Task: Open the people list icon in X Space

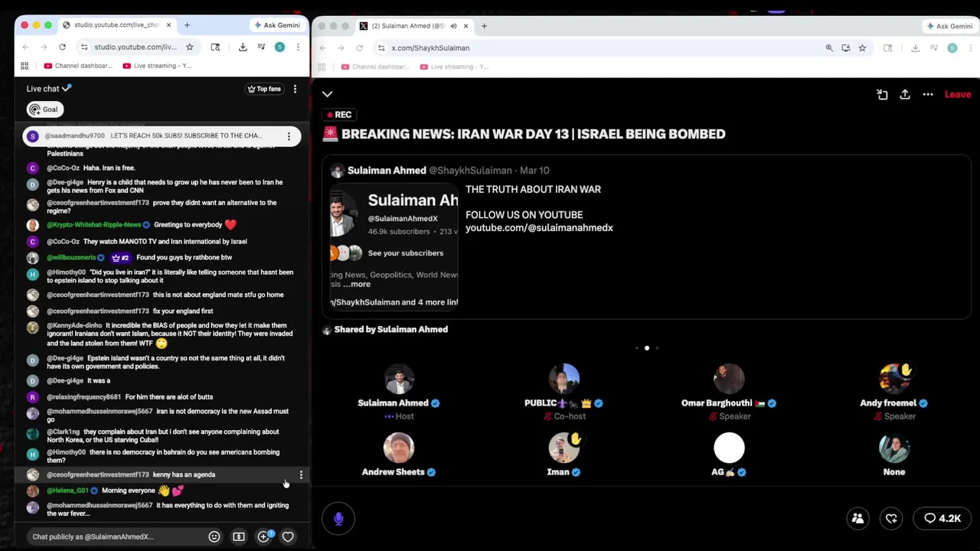Action: point(857,518)
